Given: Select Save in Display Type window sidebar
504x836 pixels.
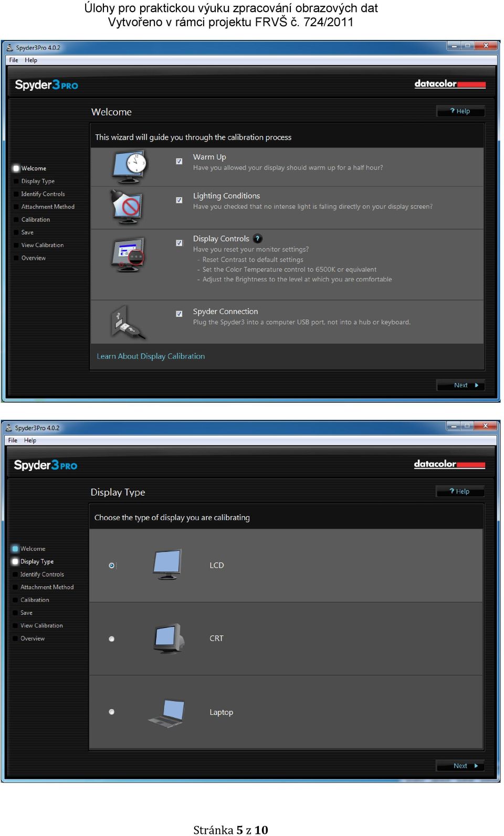Looking at the screenshot, I should [x=23, y=613].
